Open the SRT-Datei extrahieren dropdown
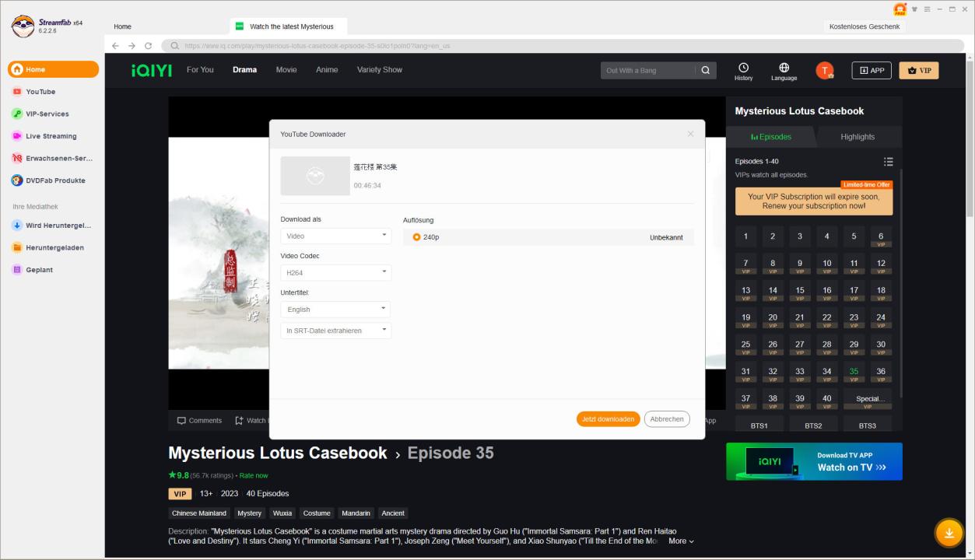This screenshot has height=560, width=975. [x=335, y=331]
